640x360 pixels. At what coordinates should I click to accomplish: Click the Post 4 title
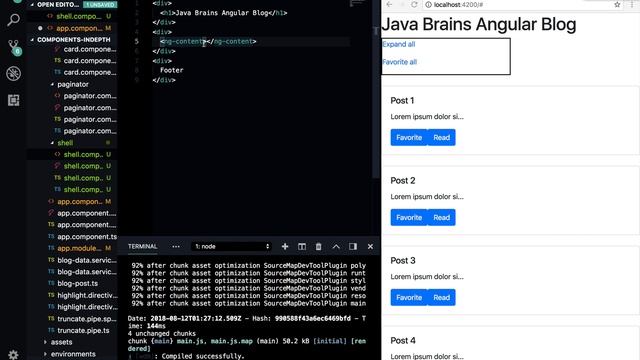tap(403, 340)
